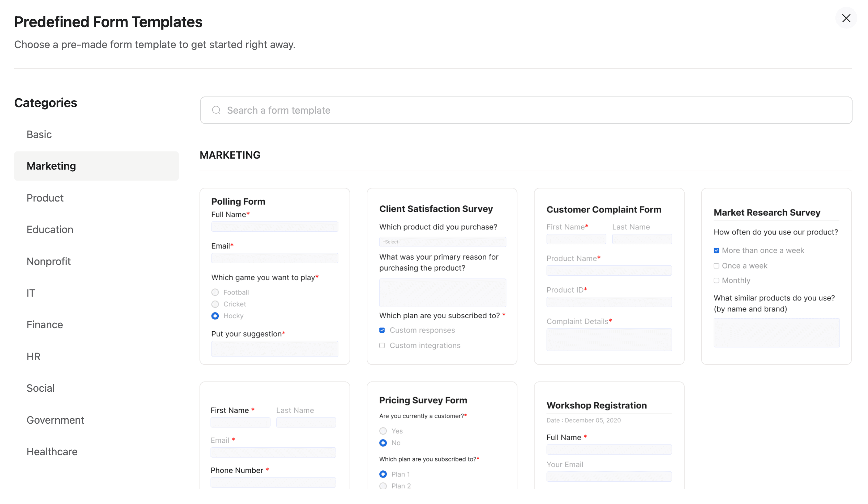The height and width of the screenshot is (504, 868).
Task: Select the Education category
Action: point(49,229)
